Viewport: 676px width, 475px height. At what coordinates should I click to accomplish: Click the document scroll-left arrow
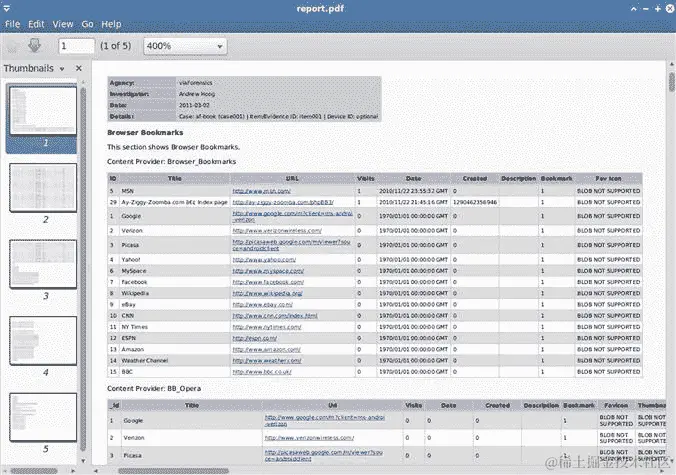96,471
